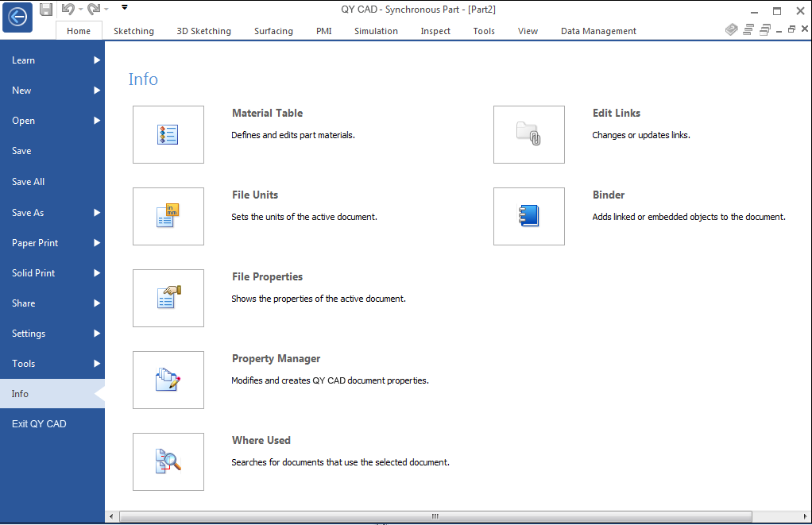Expand the Undo dropdown arrow
Viewport: 812px width, 525px height.
click(x=80, y=10)
